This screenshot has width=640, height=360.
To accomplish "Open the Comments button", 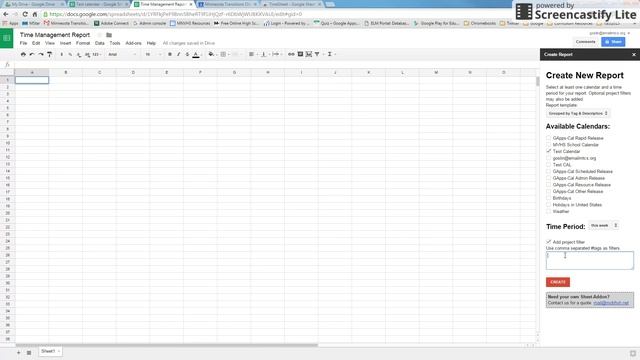I will click(x=585, y=42).
